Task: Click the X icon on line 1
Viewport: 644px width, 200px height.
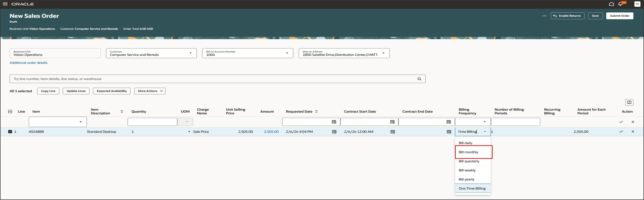Action: 633,132
